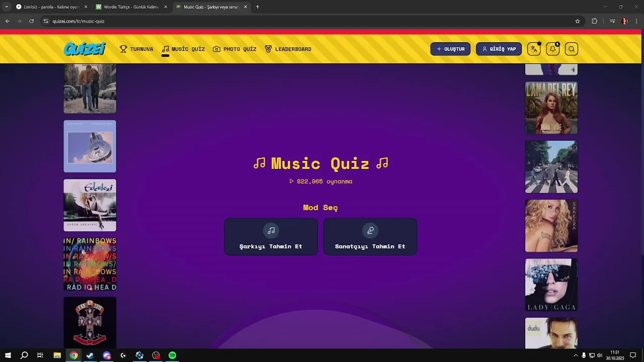Bookmark this page with the star icon
The width and height of the screenshot is (644, 362).
pyautogui.click(x=578, y=21)
